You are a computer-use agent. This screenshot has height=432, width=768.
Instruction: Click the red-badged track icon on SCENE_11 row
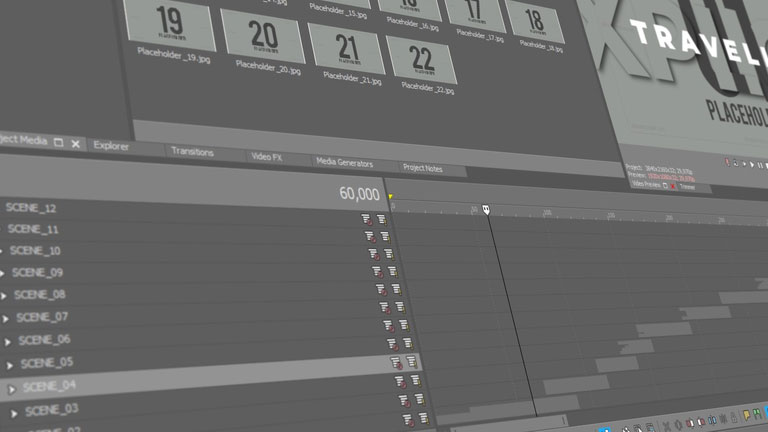[370, 237]
